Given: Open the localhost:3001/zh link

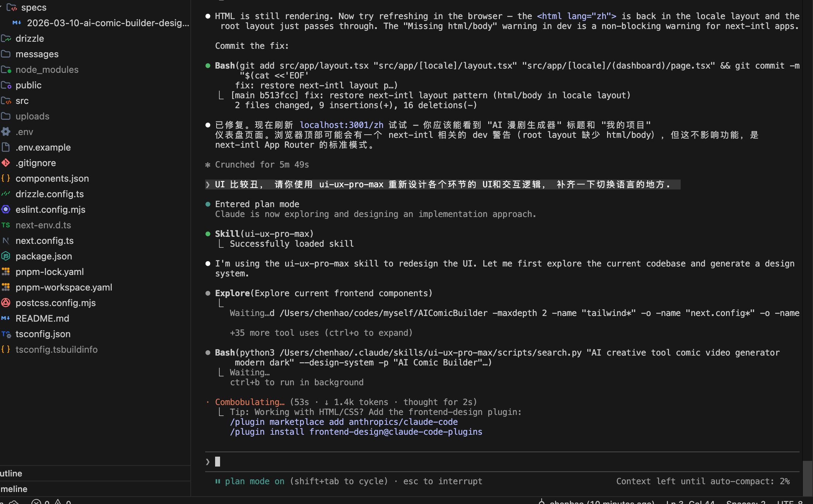Looking at the screenshot, I should click(x=341, y=125).
